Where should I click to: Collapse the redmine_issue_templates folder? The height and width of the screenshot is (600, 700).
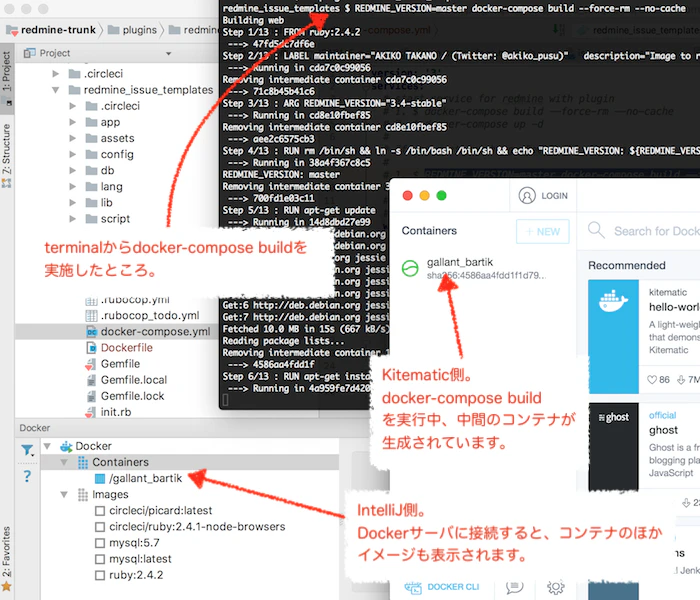pyautogui.click(x=55, y=90)
